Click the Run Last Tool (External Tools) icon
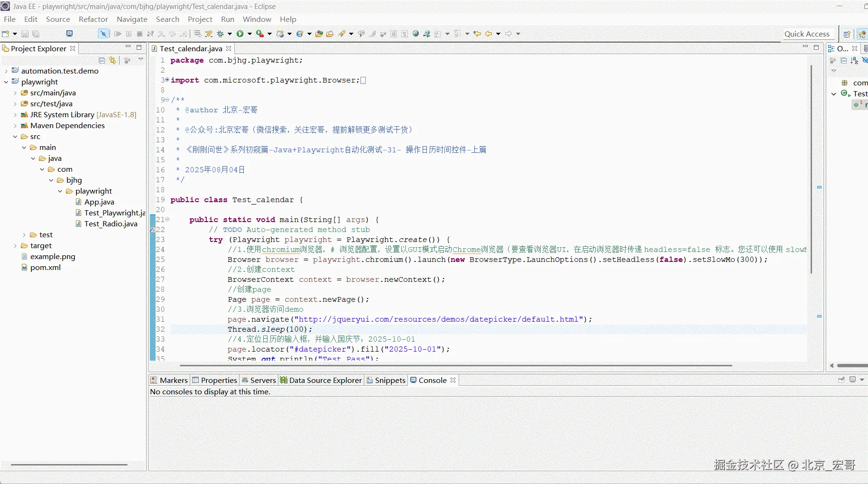 (x=259, y=34)
